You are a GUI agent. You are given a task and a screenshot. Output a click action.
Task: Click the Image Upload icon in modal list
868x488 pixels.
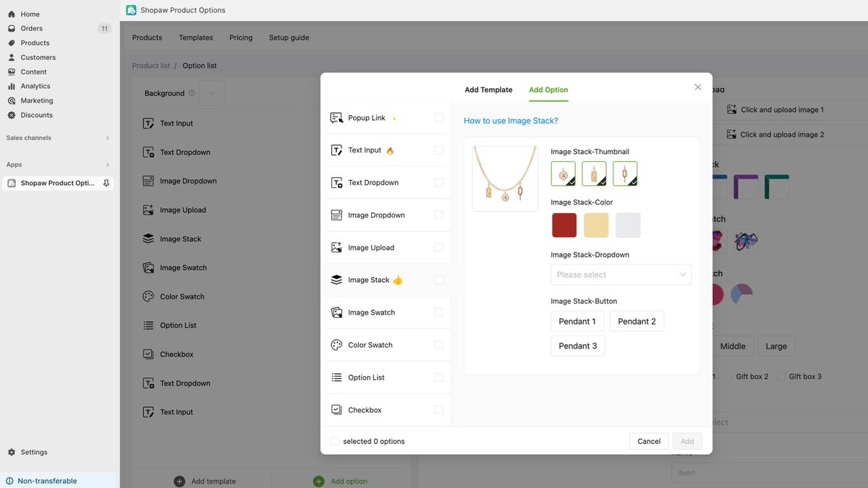(336, 247)
